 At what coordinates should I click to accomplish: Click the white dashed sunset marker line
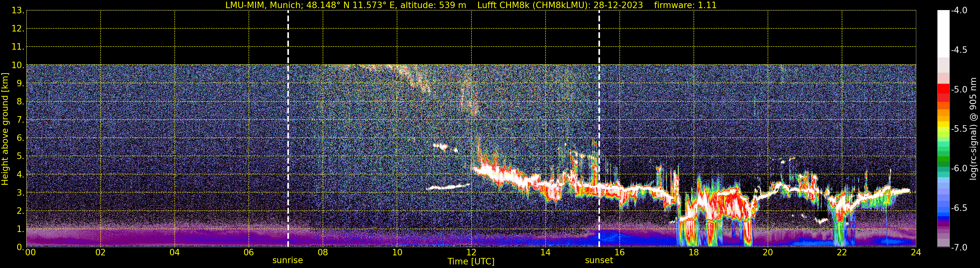pyautogui.click(x=599, y=129)
